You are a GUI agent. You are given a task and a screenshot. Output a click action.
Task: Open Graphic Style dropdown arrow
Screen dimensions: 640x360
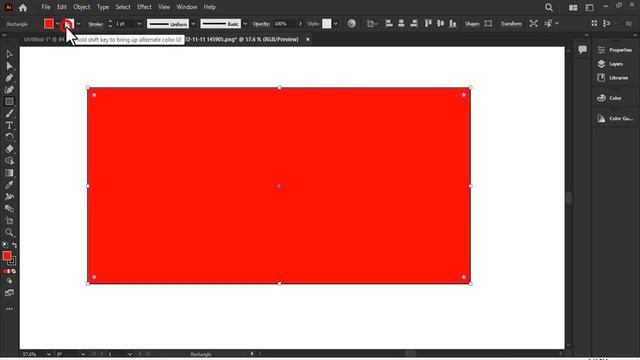pyautogui.click(x=336, y=24)
